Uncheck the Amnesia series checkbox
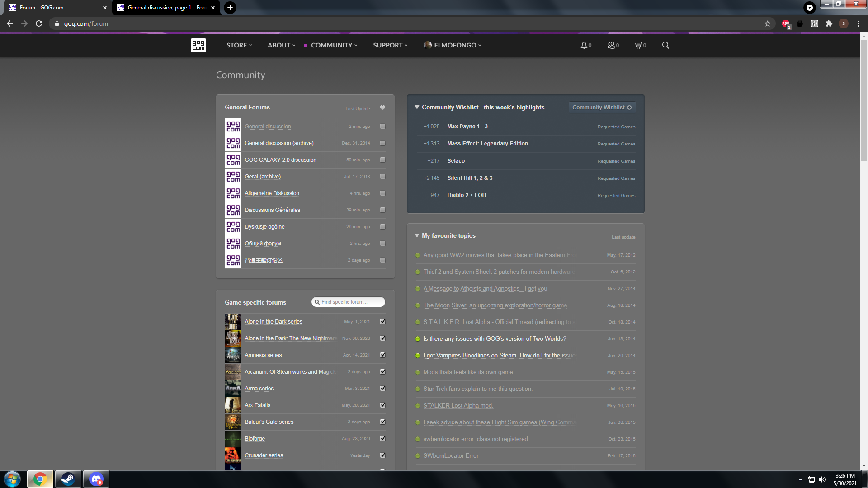The image size is (868, 488). (x=382, y=355)
